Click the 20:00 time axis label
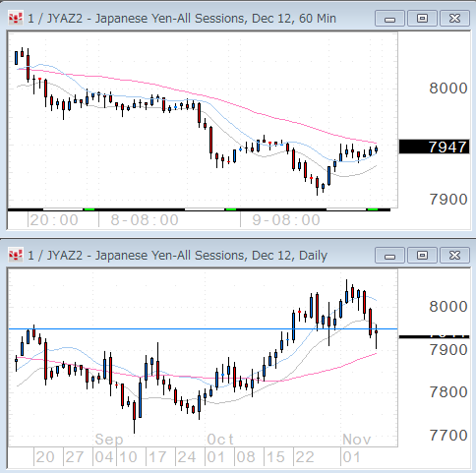This screenshot has height=473, width=476. tap(54, 220)
